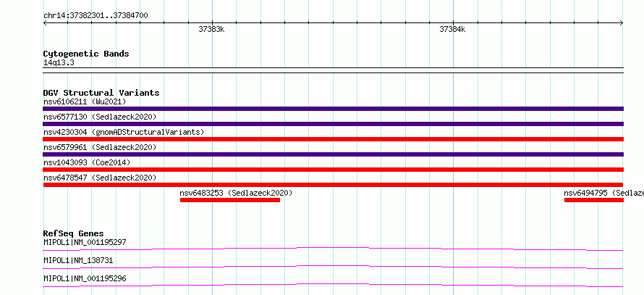Click the magenta line for MIPOL1|NM_001195296

[333, 285]
